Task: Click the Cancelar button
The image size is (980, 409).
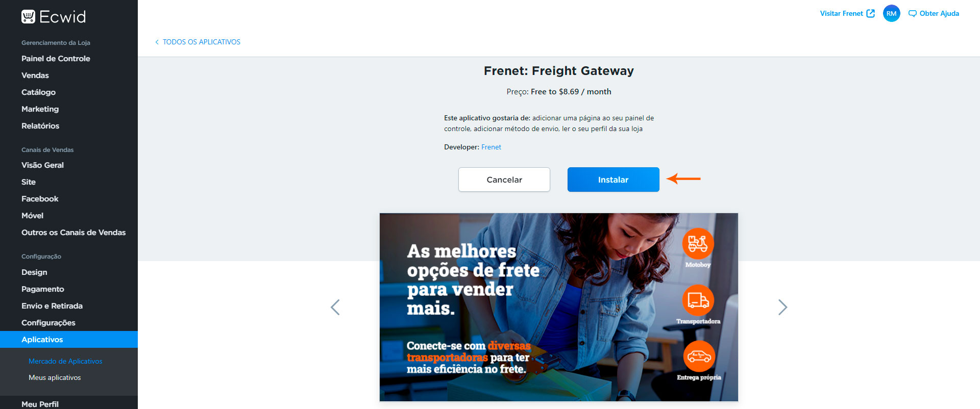Action: (x=504, y=180)
